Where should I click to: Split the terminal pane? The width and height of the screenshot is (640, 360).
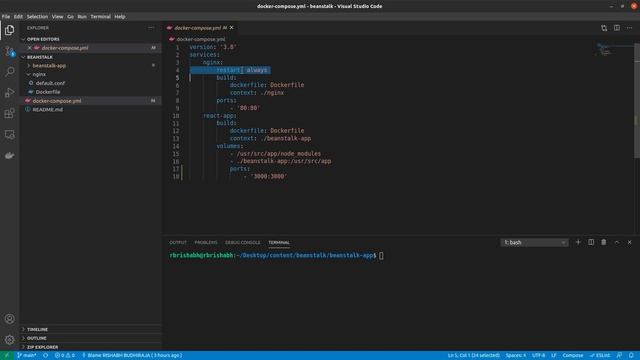click(591, 242)
